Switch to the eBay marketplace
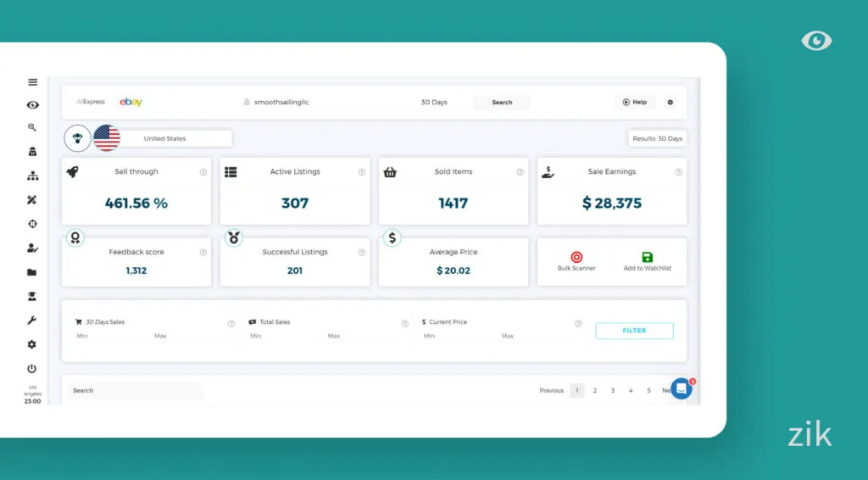This screenshot has width=868, height=480. click(x=131, y=102)
